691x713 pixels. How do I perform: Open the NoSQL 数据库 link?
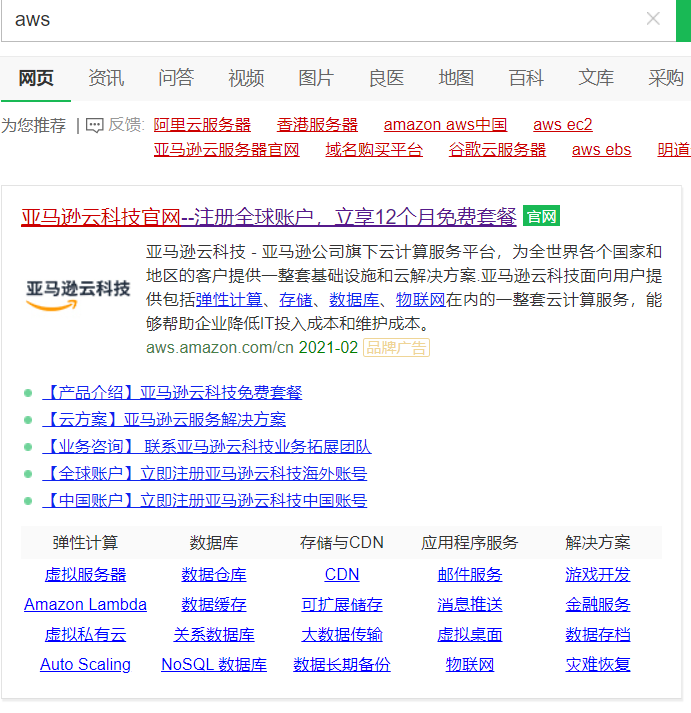tap(214, 665)
